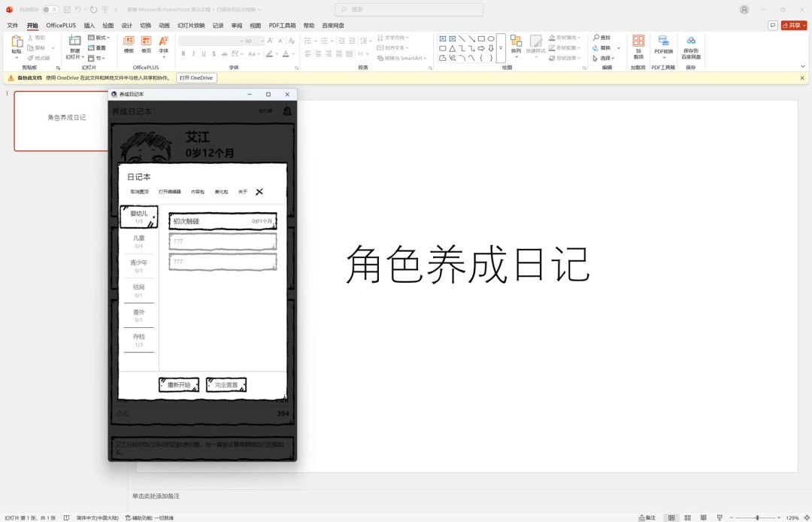This screenshot has width=812, height=522.
Task: Open the 儿童 category in diary
Action: [x=139, y=241]
